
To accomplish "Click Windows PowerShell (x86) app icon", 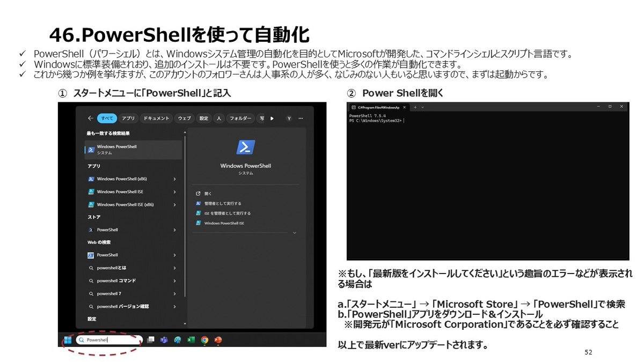I will (92, 179).
